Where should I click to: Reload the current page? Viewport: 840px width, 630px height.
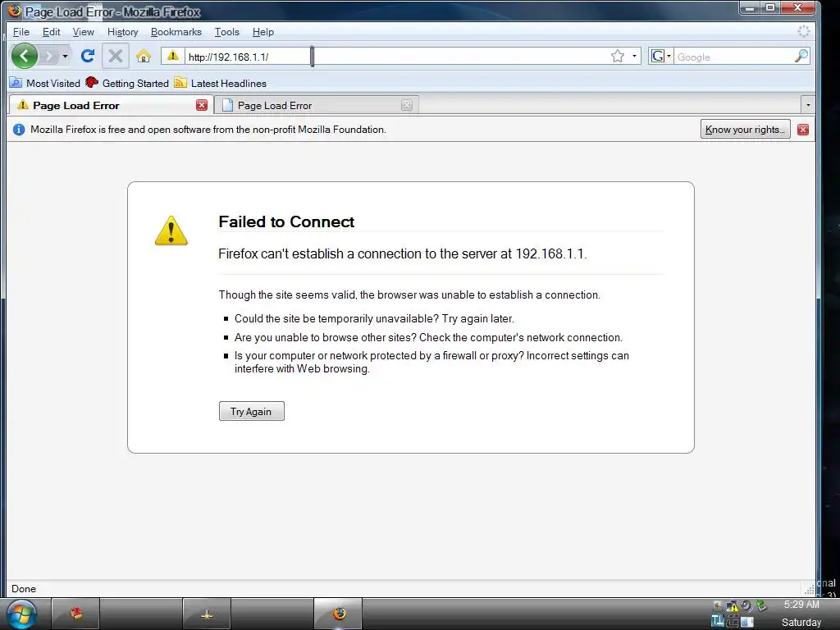coord(88,56)
